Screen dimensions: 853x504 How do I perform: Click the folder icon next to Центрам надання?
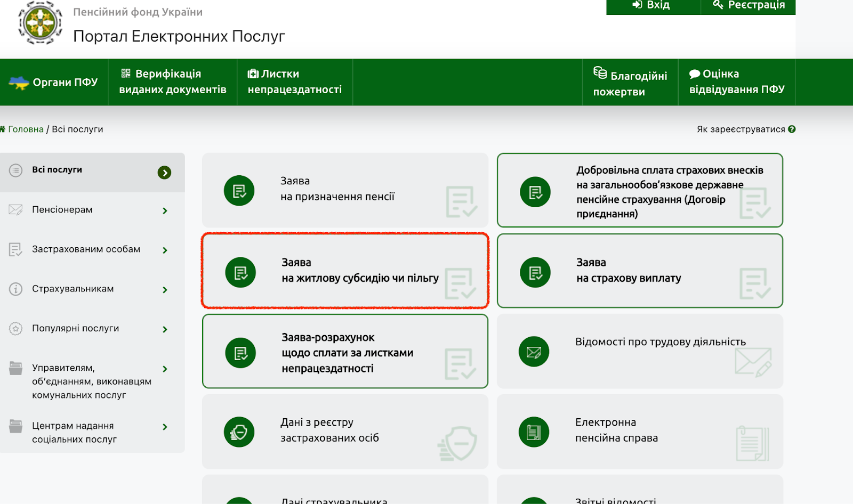[x=16, y=426]
